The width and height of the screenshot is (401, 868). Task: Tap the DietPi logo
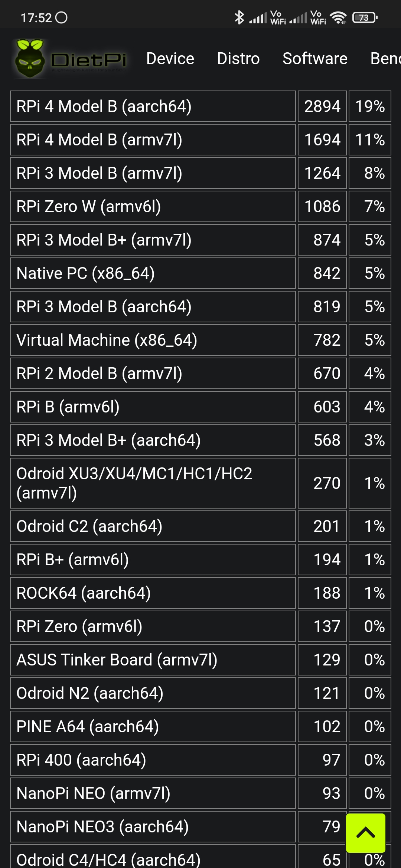71,59
